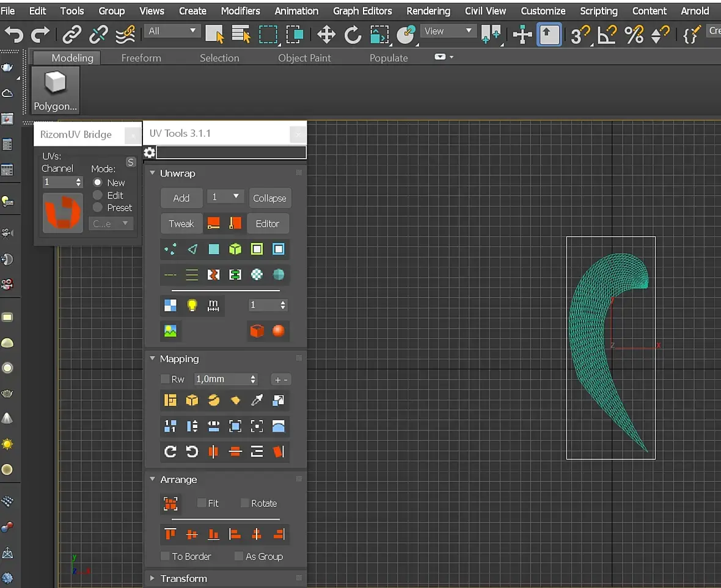The width and height of the screenshot is (721, 588).
Task: Enable the Rw checkbox in Mapping
Action: pos(165,379)
